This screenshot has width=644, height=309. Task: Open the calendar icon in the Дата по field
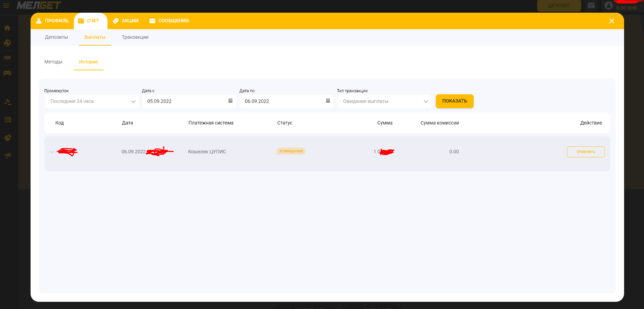coord(328,101)
